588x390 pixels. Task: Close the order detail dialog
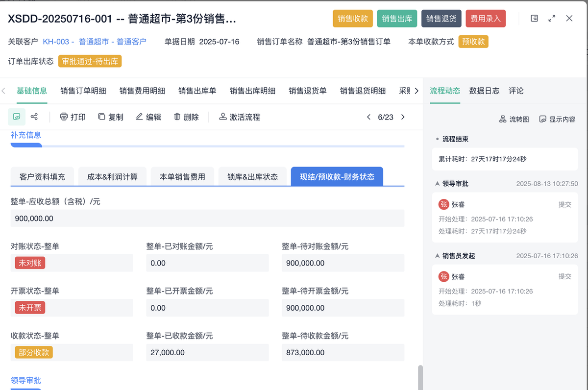(x=569, y=19)
